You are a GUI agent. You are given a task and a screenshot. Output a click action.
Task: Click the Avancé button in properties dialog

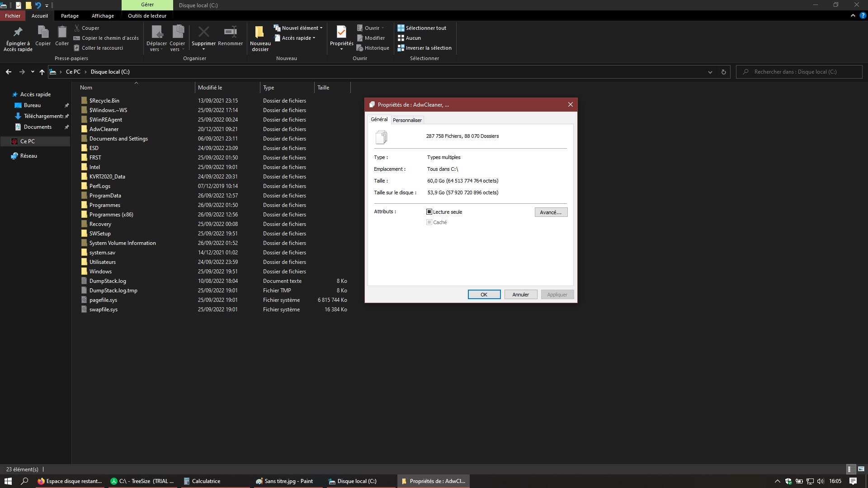coord(550,212)
